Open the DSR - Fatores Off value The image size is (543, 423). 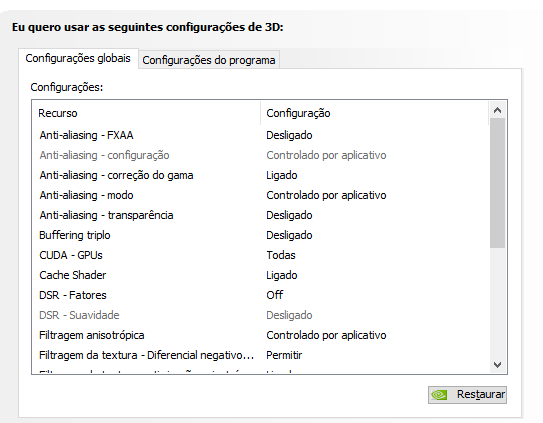tap(275, 295)
